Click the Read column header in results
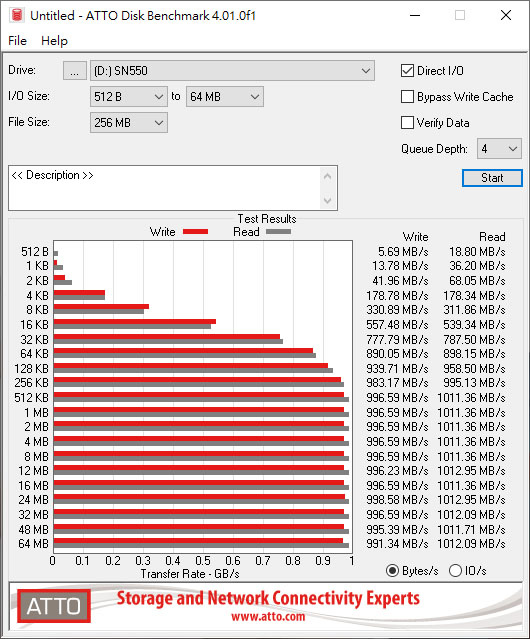 [x=492, y=237]
